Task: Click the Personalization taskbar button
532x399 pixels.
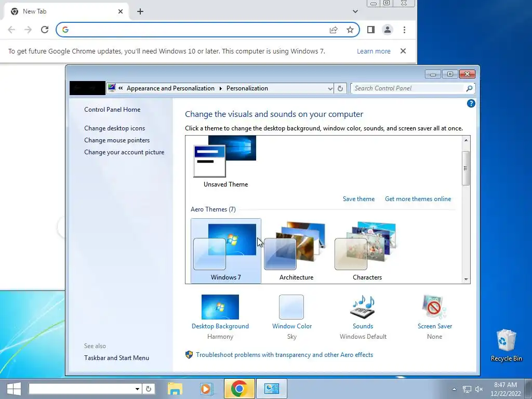Action: pyautogui.click(x=271, y=389)
